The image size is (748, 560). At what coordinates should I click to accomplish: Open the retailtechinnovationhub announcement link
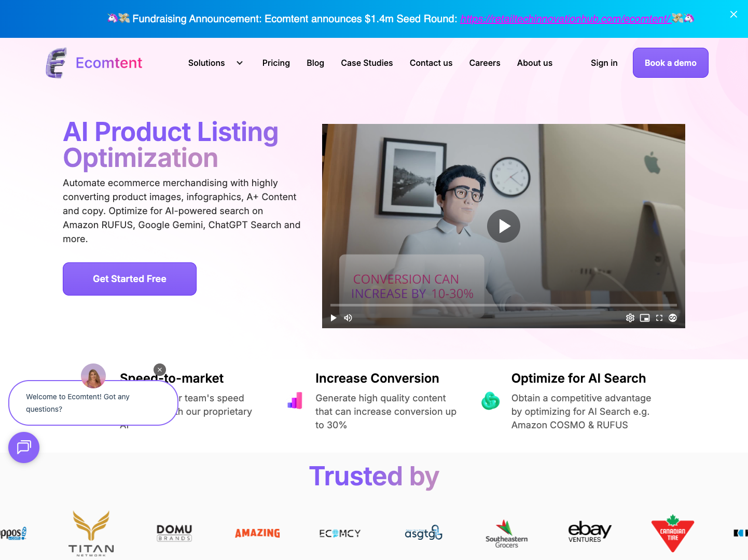coord(565,19)
